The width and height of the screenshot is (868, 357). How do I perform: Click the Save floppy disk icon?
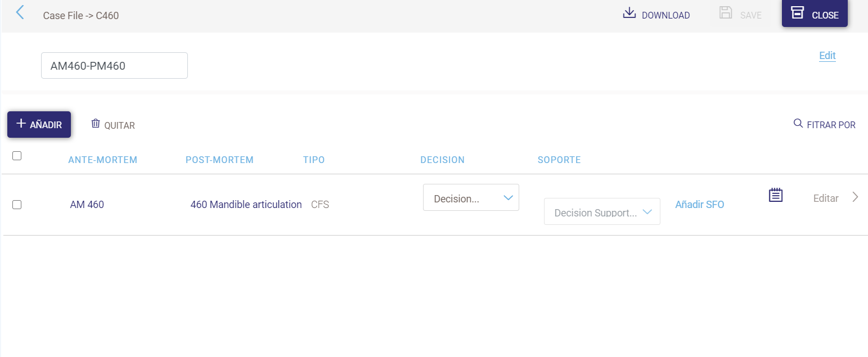[726, 13]
